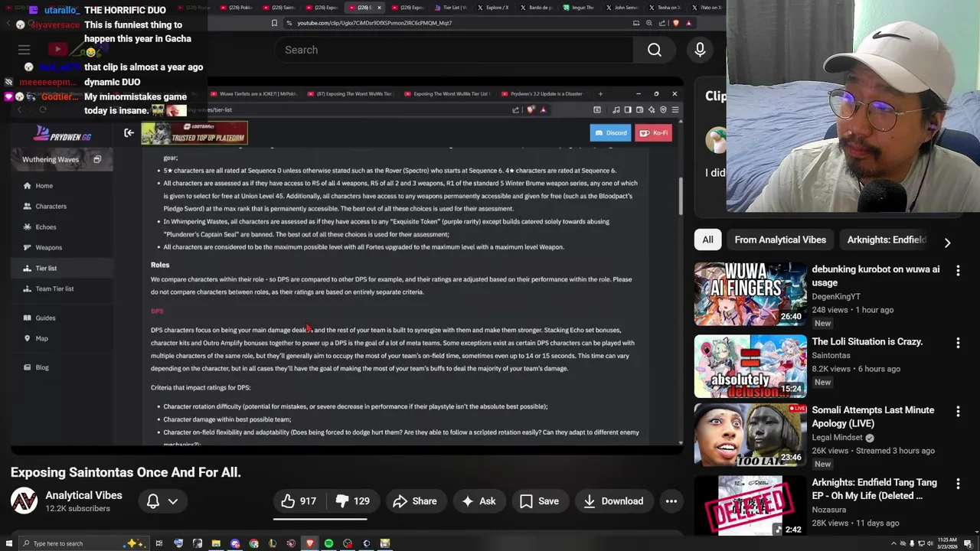Collapse the Prydwen sidebar arrow icon
This screenshot has height=551, width=980.
pos(129,133)
